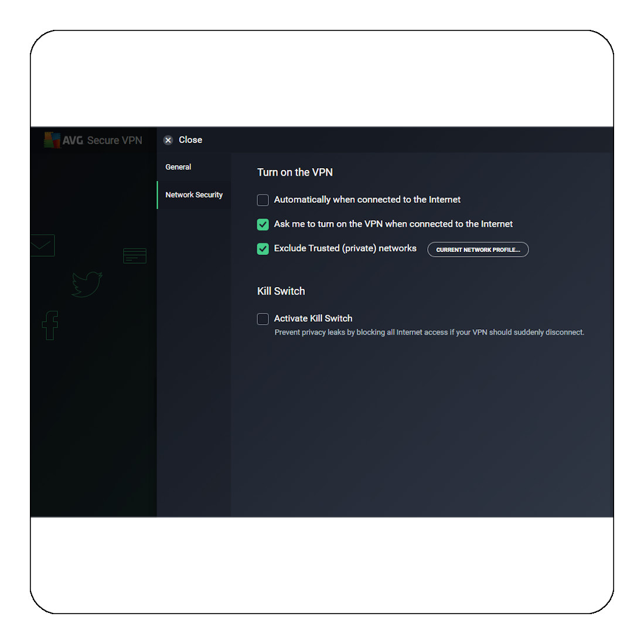Enable the Activate Kill Switch checkbox
Image resolution: width=644 pixels, height=644 pixels.
pos(263,319)
